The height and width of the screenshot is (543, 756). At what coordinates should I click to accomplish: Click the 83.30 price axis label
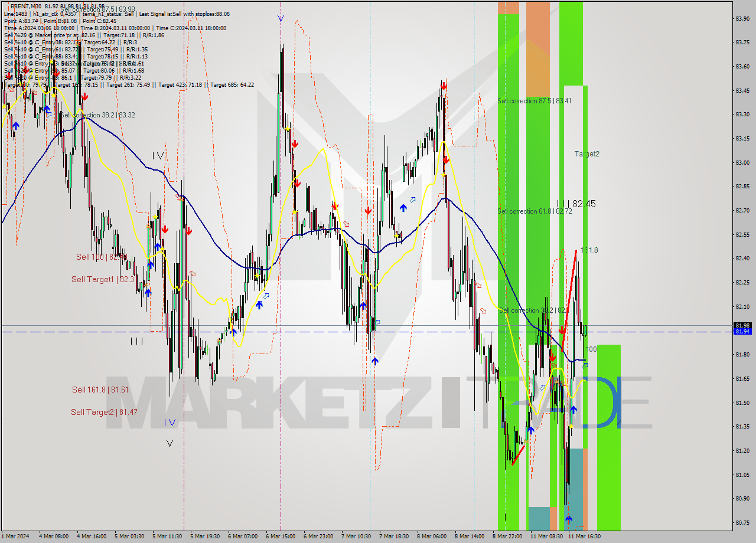point(742,115)
